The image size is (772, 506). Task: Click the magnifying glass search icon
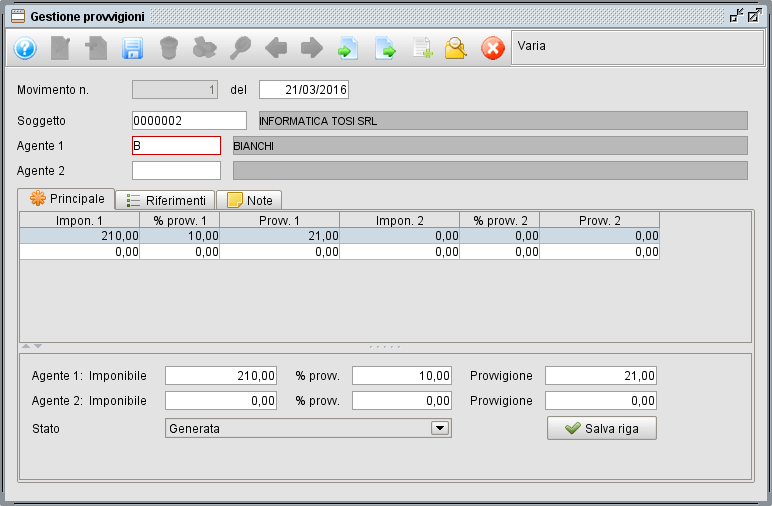click(x=241, y=48)
